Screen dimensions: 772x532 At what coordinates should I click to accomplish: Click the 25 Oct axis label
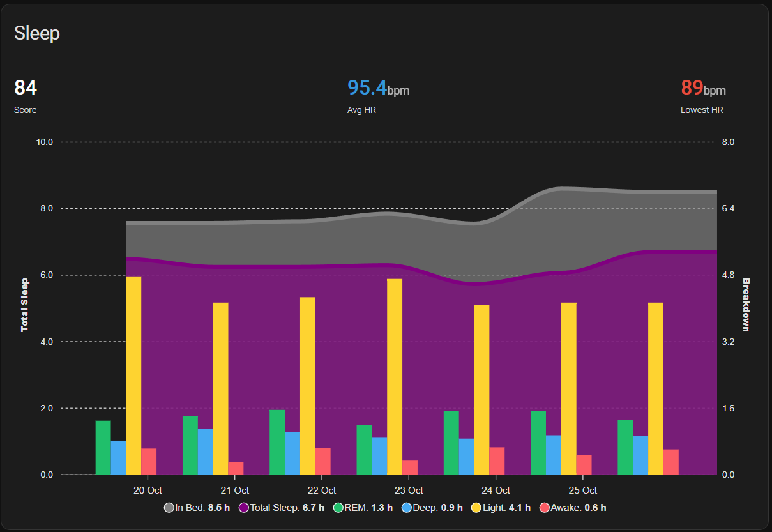pyautogui.click(x=582, y=490)
